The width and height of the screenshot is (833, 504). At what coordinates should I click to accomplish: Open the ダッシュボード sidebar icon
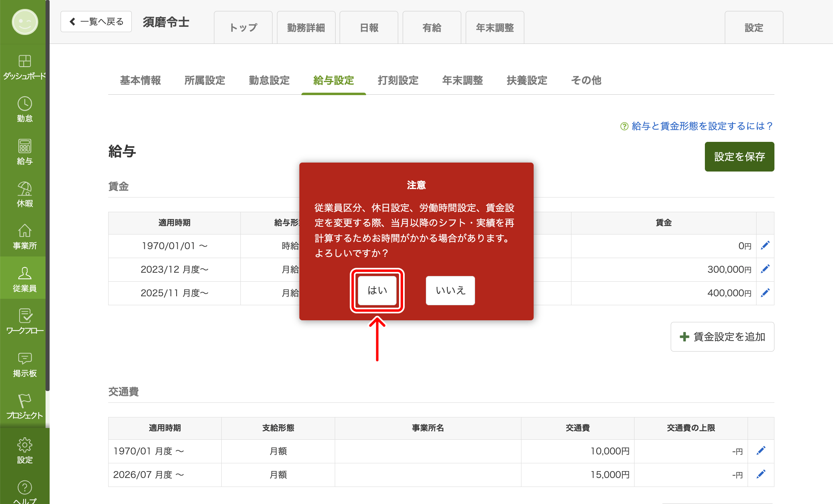pyautogui.click(x=24, y=67)
